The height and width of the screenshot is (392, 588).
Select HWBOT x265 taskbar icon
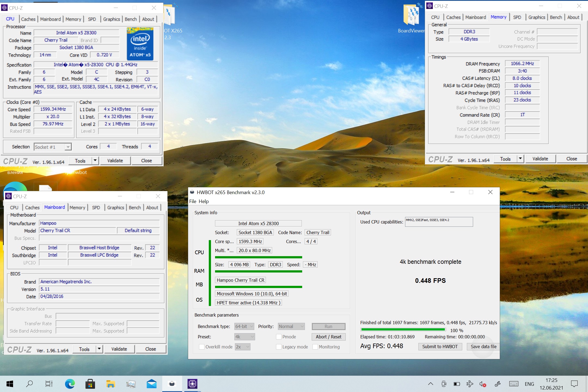(172, 384)
